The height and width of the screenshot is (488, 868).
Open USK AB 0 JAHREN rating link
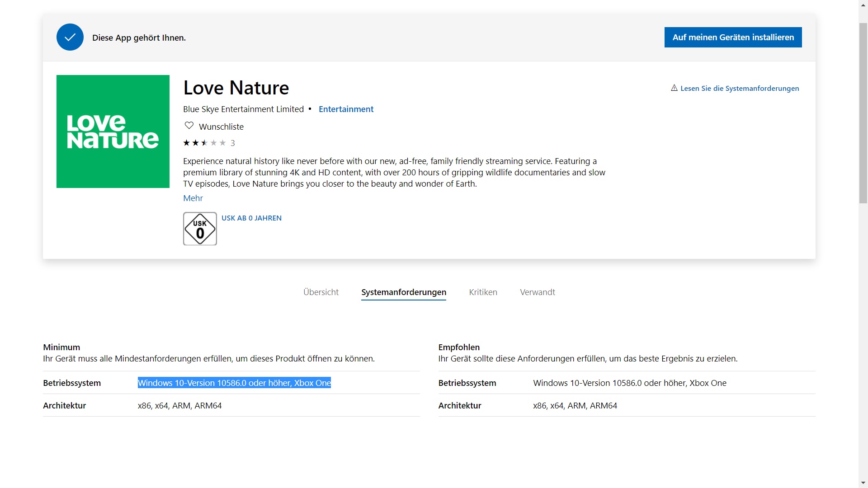(x=251, y=218)
